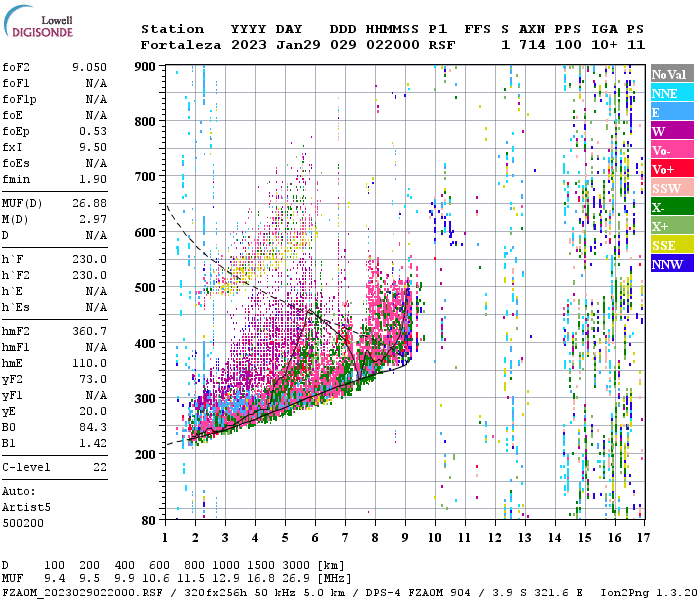This screenshot has height=600, width=700.
Task: Click the foF1 label
Action: [x=16, y=83]
